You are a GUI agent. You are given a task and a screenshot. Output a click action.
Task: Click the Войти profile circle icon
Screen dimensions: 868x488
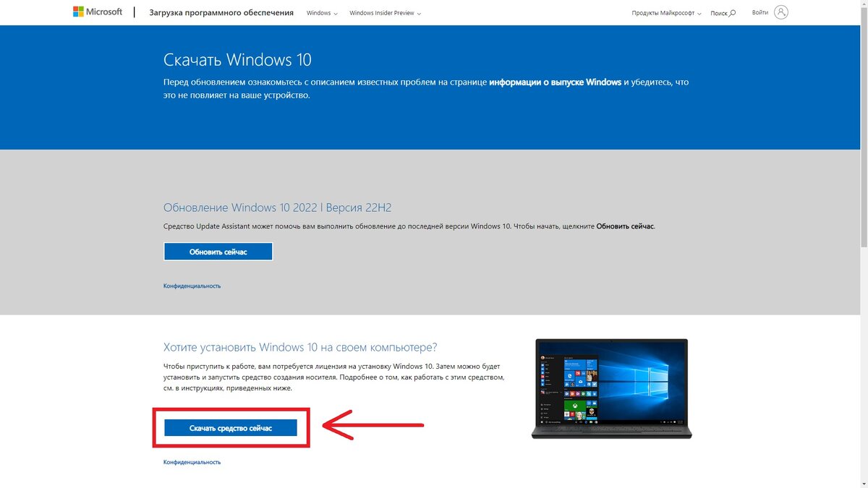780,12
